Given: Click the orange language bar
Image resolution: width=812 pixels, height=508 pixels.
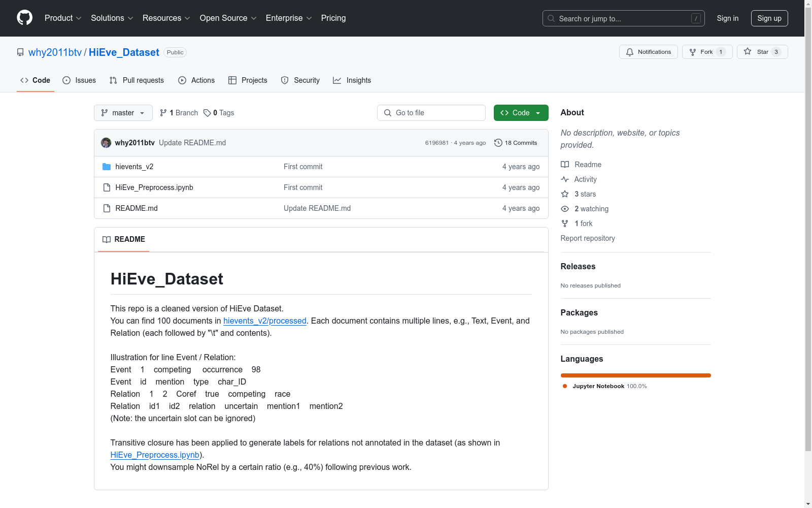Looking at the screenshot, I should pos(636,375).
